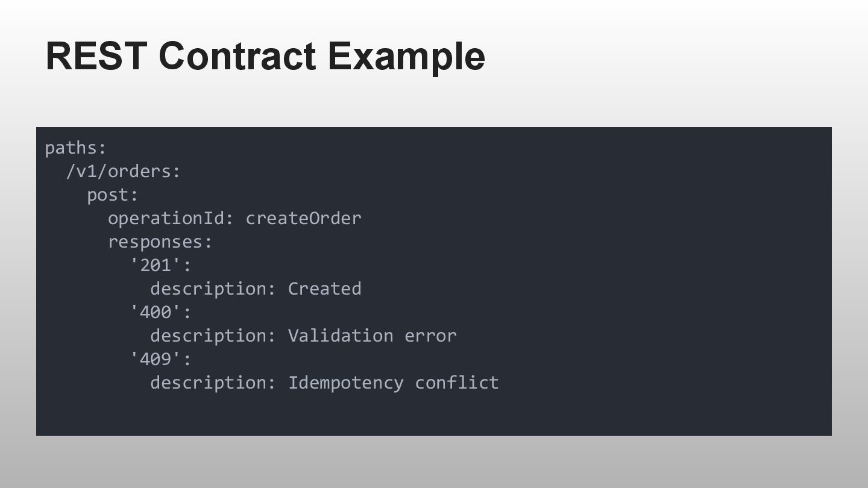Click the word "REST" in the title
868x488 pixels.
pyautogui.click(x=96, y=56)
